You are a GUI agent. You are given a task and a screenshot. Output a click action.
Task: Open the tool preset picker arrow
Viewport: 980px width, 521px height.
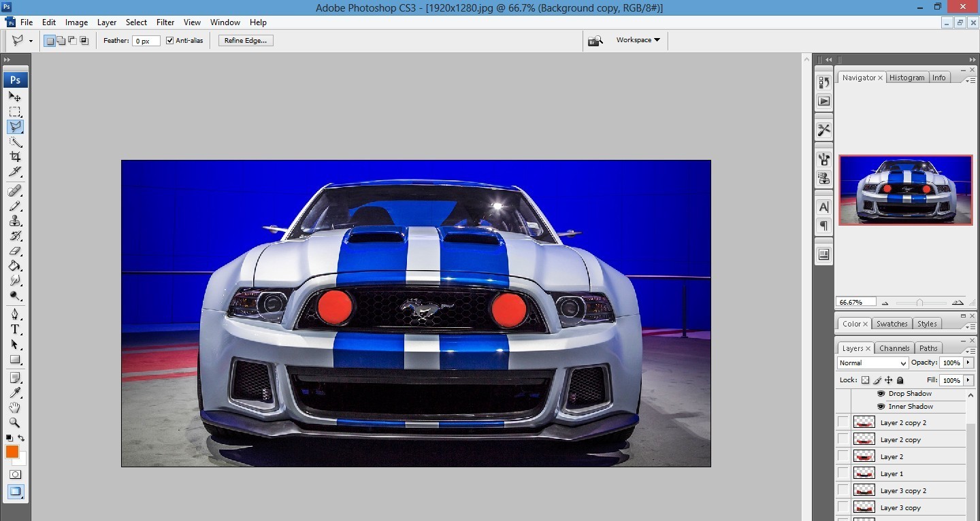[31, 41]
